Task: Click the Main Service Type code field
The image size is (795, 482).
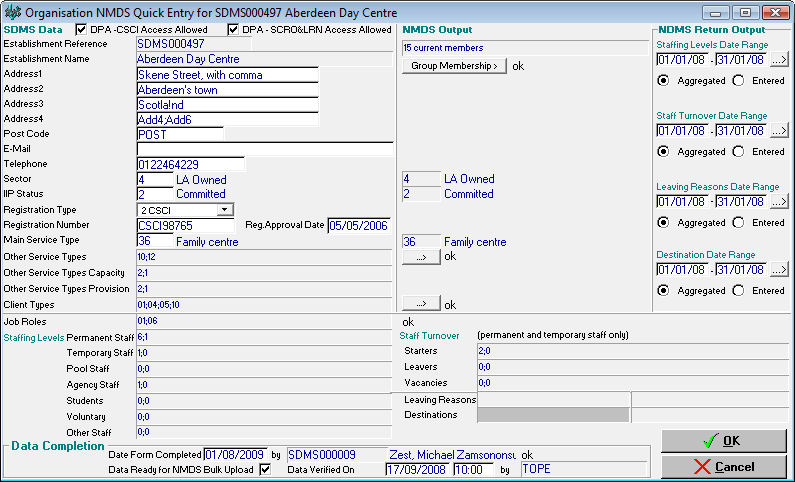Action: coord(155,241)
